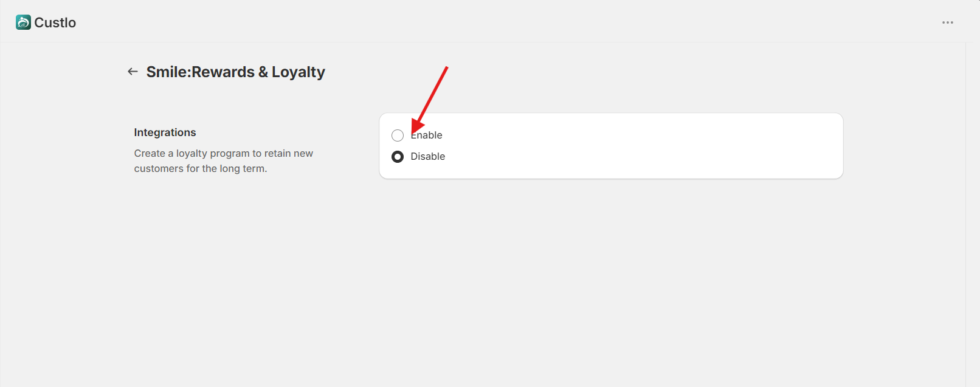Click the vertical scrollbar track at right edge
This screenshot has width=980, height=387.
click(x=973, y=213)
